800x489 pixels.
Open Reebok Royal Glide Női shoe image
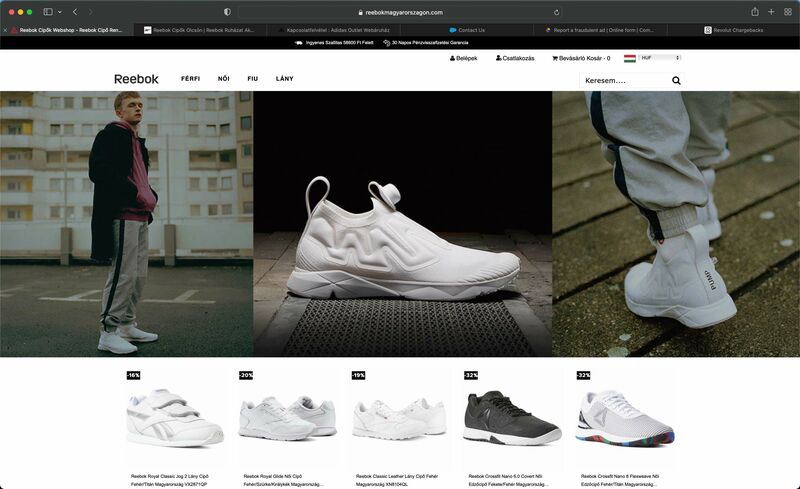pos(288,418)
